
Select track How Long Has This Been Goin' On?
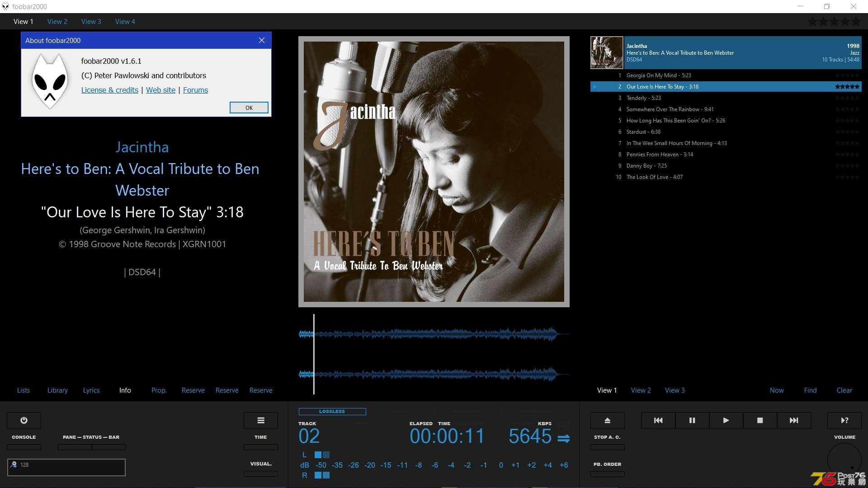[x=726, y=121]
